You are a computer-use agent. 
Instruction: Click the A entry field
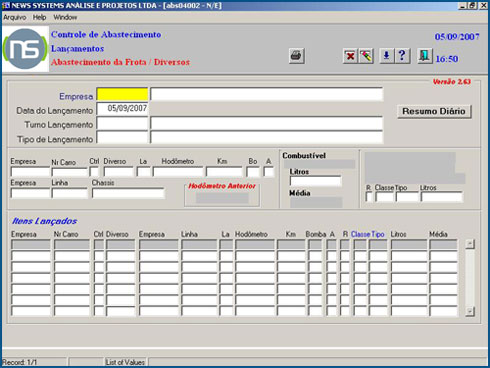tap(268, 172)
